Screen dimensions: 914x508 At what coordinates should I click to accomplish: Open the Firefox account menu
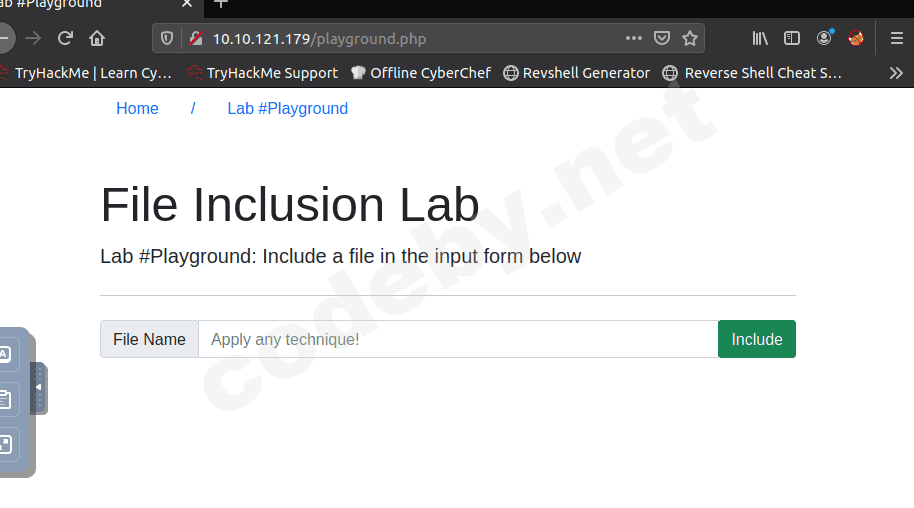824,38
